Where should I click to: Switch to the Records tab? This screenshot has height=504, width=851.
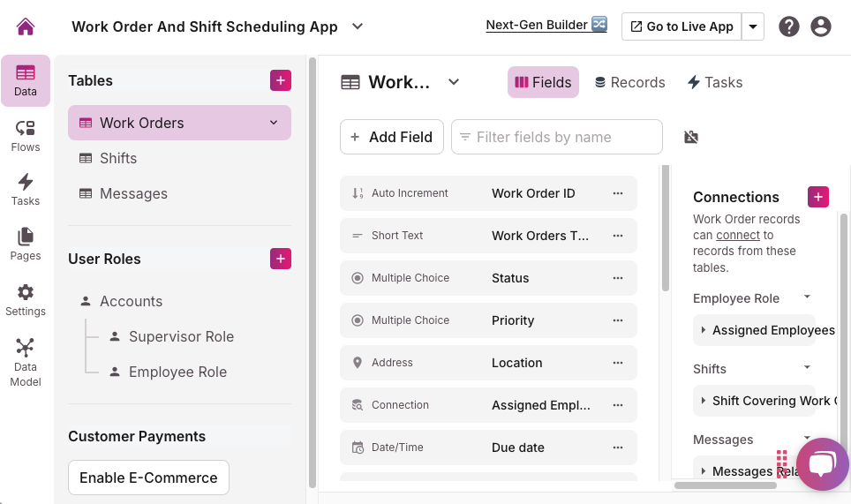point(629,82)
